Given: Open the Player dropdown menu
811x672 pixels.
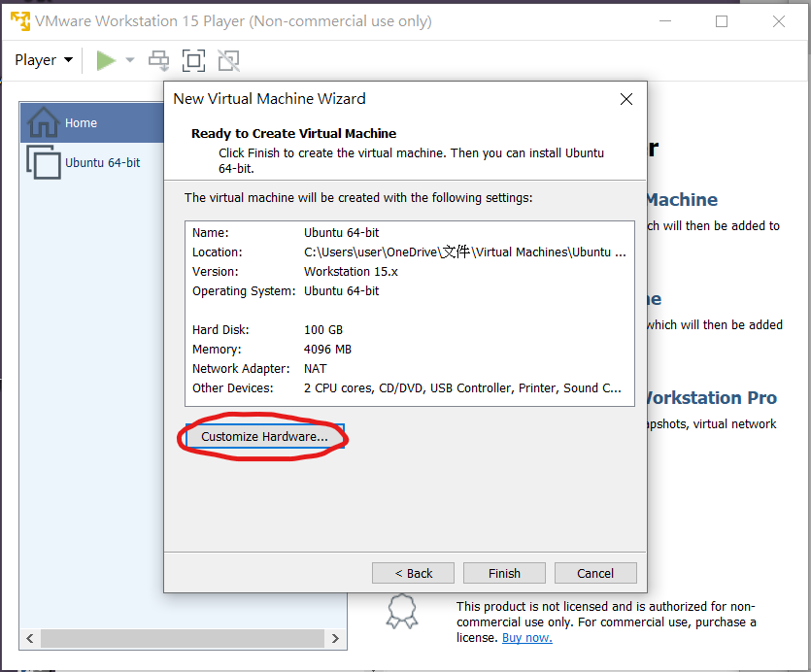Looking at the screenshot, I should 44,60.
